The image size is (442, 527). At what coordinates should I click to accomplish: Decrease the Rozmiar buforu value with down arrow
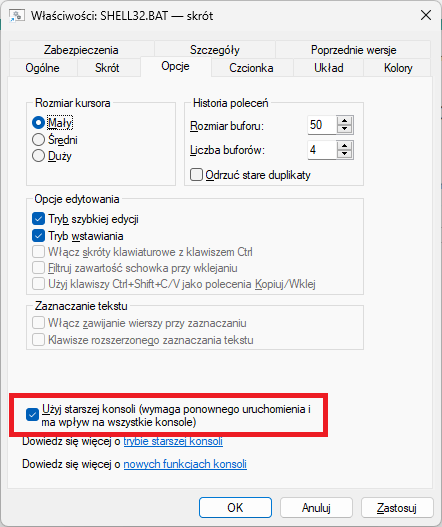(345, 129)
